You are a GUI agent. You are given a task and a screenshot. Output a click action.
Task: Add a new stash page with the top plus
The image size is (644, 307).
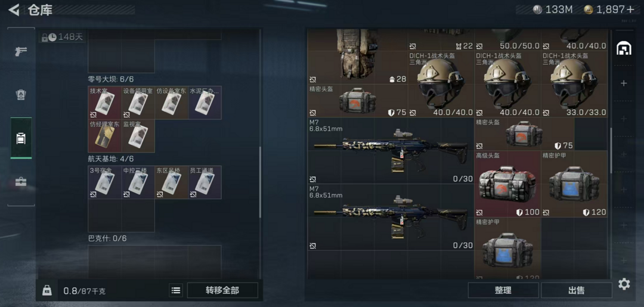pyautogui.click(x=624, y=83)
